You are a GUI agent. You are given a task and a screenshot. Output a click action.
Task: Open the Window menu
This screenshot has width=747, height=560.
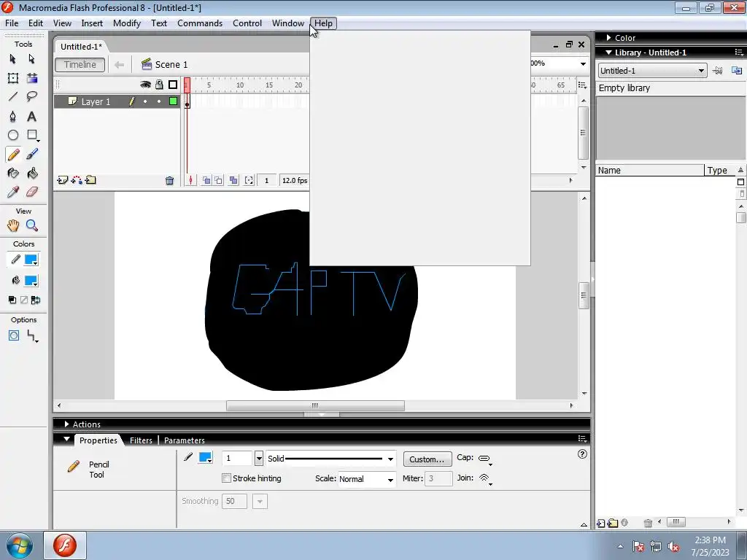coord(287,23)
